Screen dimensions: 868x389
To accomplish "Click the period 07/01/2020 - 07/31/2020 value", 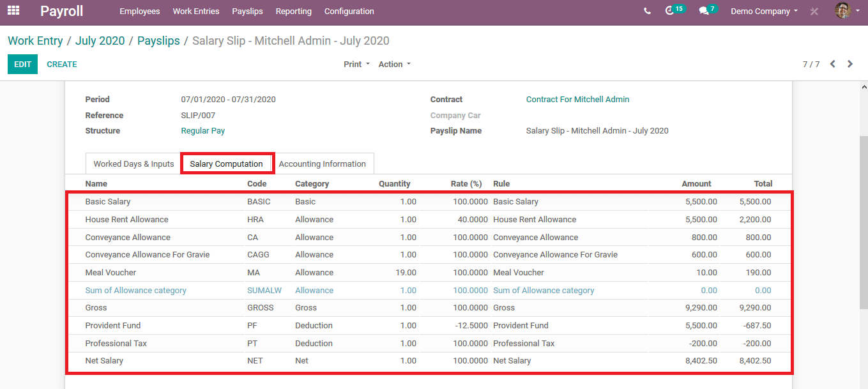I will [229, 100].
